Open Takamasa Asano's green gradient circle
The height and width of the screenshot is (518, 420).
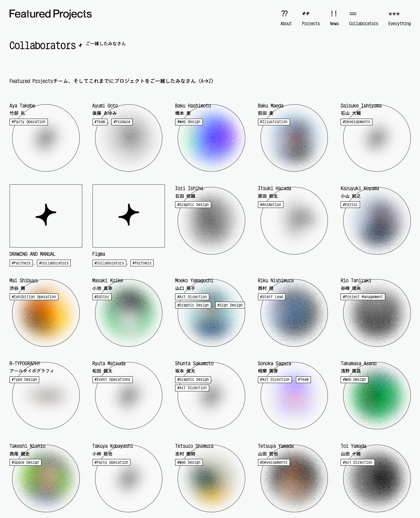[377, 402]
